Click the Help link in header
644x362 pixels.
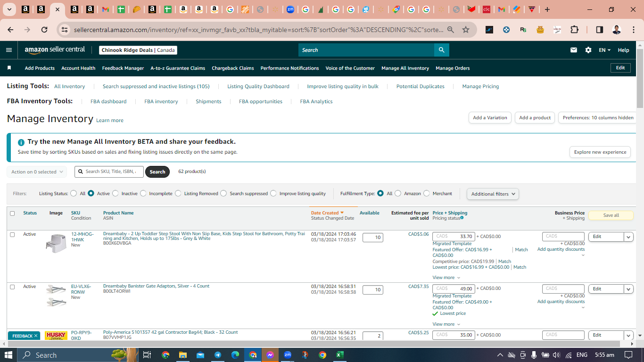pos(623,50)
